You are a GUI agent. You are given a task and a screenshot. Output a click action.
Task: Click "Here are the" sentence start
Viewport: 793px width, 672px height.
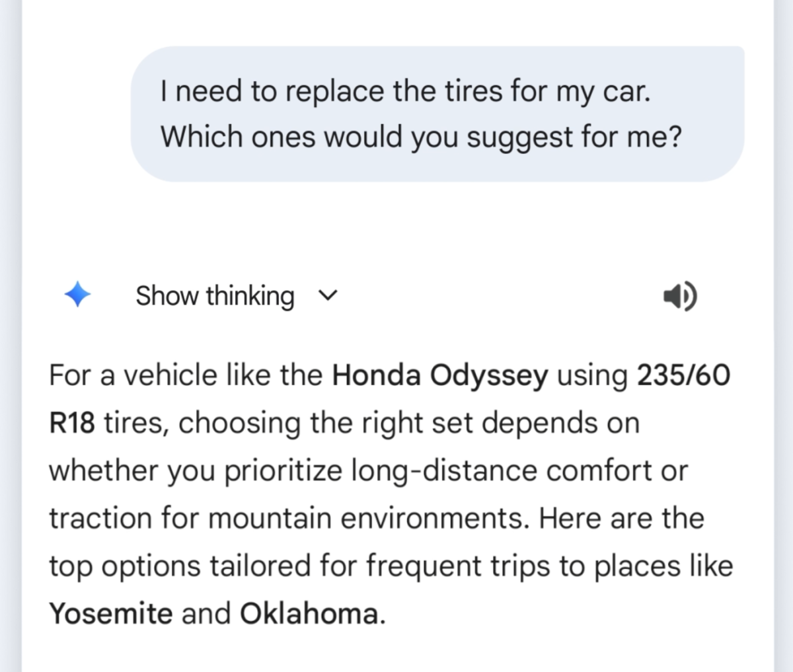click(621, 518)
